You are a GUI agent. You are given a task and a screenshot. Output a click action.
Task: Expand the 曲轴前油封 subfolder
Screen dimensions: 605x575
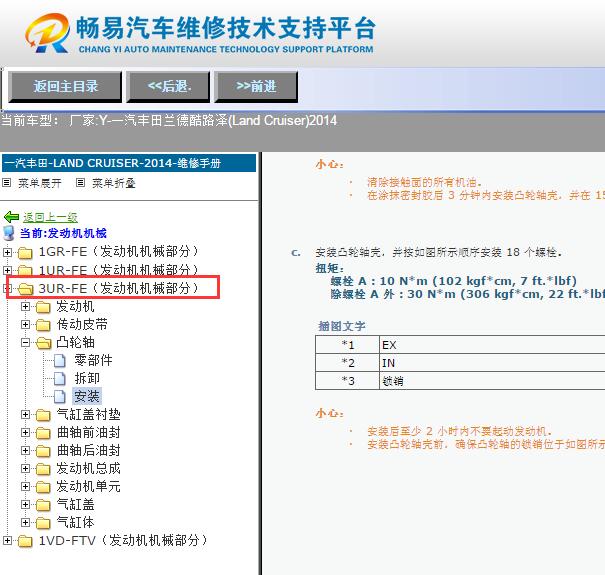point(25,433)
